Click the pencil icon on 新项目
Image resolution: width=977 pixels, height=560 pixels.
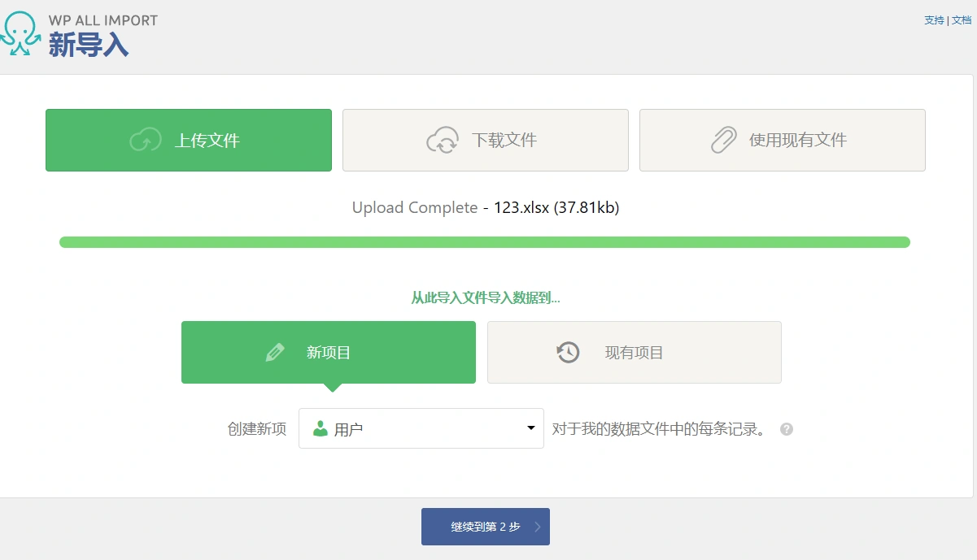276,352
